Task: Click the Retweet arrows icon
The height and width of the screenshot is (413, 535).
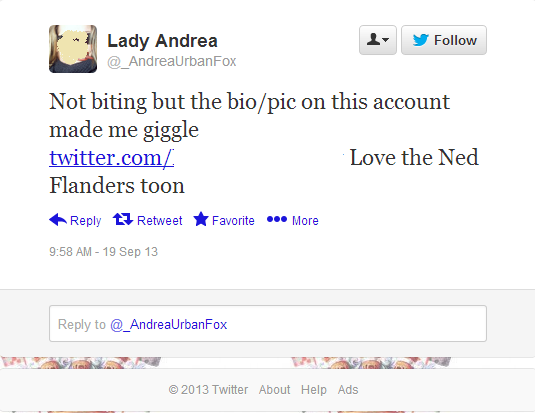Action: (x=122, y=219)
